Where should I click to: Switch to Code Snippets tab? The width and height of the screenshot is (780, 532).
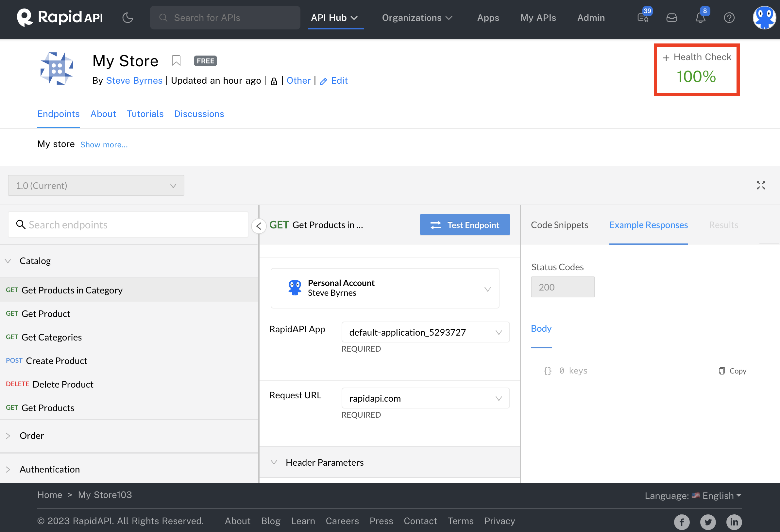tap(559, 224)
